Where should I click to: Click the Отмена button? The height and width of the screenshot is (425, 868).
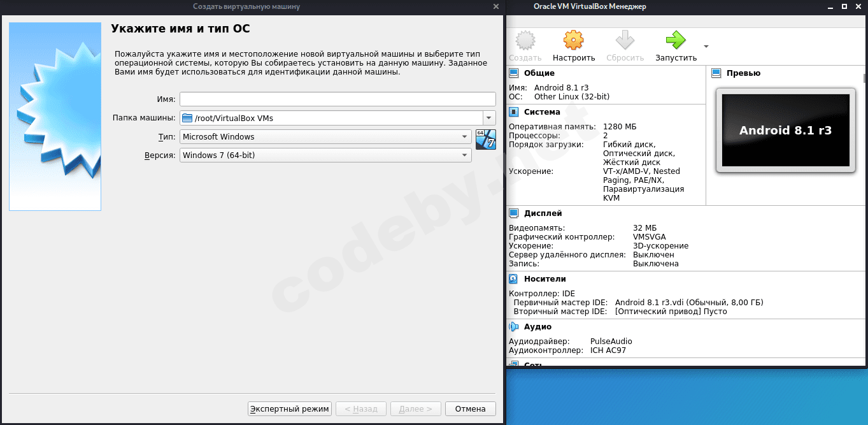click(x=471, y=409)
